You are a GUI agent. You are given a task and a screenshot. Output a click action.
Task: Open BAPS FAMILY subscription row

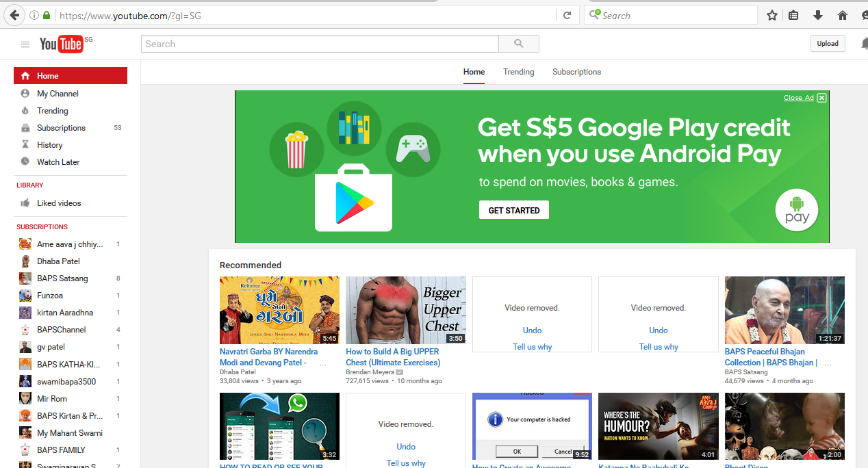tap(71, 450)
